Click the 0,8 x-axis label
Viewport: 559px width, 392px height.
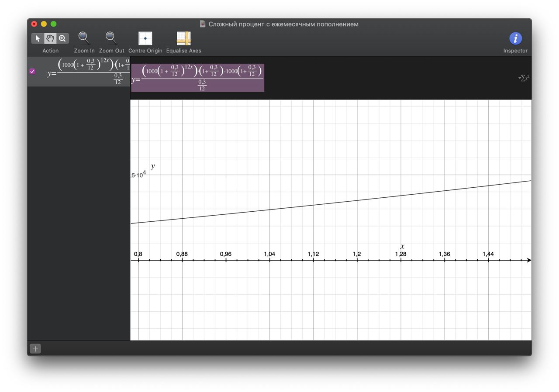pyautogui.click(x=138, y=254)
